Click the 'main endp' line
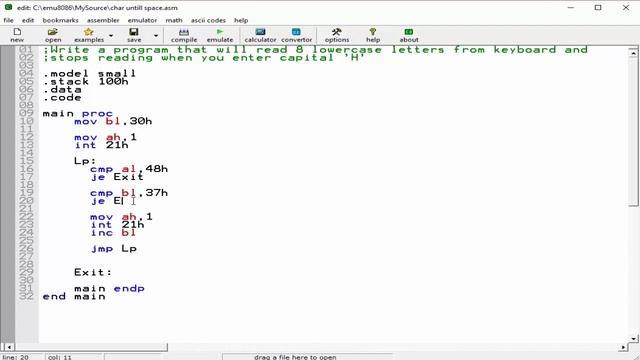Image resolution: width=640 pixels, height=360 pixels. 109,289
